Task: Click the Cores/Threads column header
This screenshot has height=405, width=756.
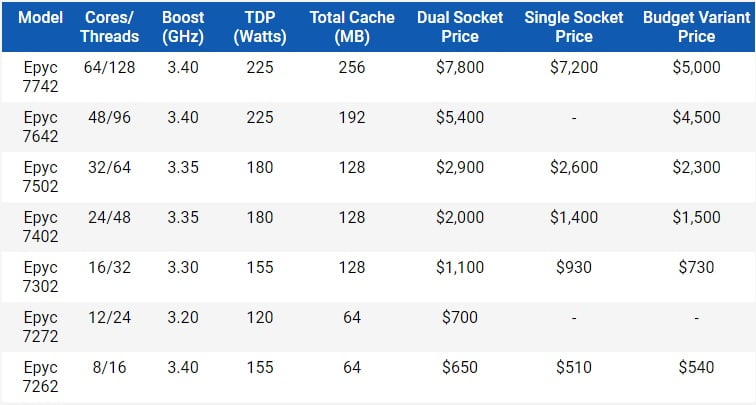Action: pos(112,27)
